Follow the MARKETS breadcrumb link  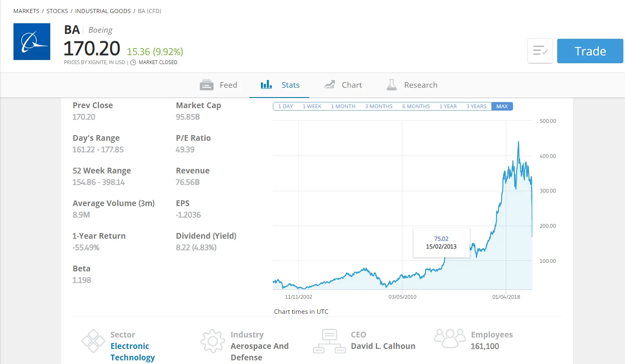(x=27, y=11)
